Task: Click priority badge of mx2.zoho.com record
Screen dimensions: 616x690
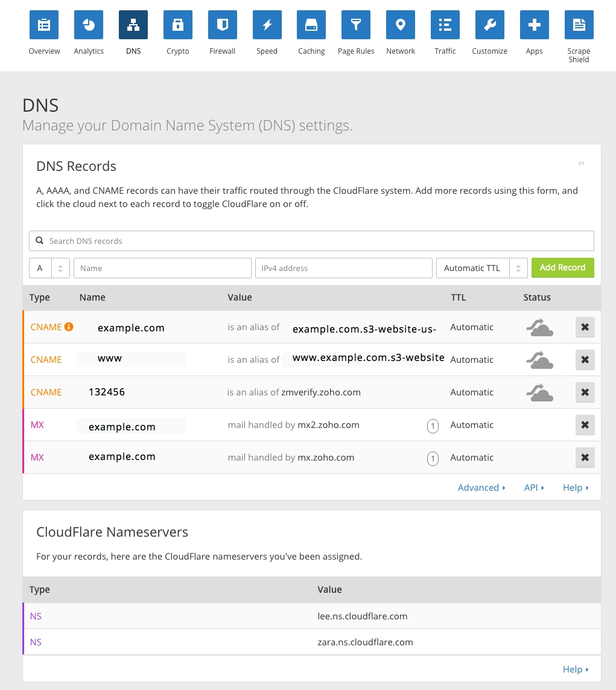Action: click(x=433, y=426)
